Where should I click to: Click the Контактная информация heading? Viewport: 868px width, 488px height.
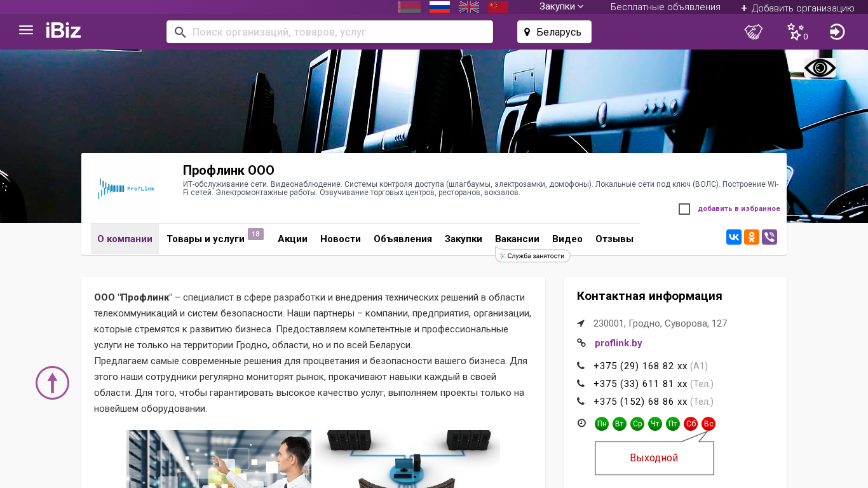(x=649, y=296)
